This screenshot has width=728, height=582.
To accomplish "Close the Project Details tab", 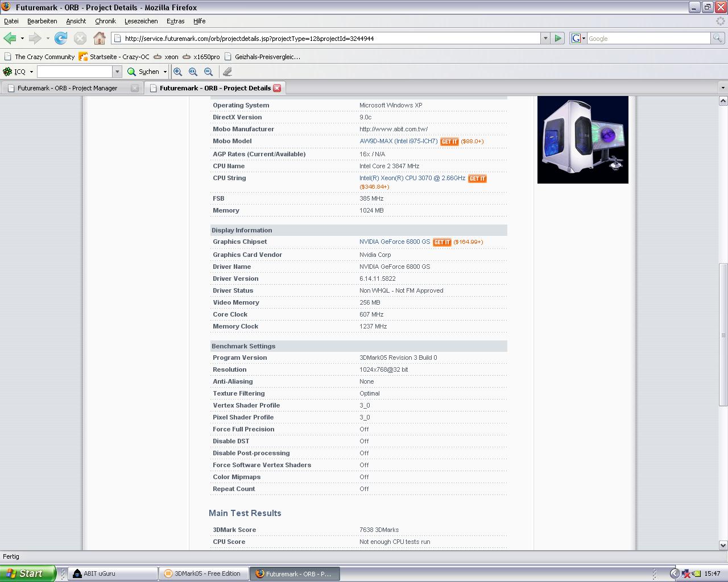I will point(277,88).
